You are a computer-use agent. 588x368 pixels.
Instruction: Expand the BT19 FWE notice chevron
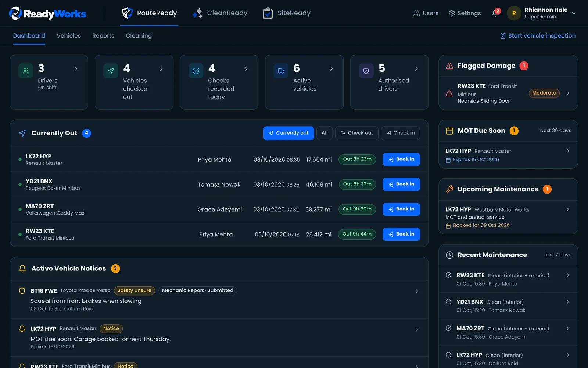point(417,291)
